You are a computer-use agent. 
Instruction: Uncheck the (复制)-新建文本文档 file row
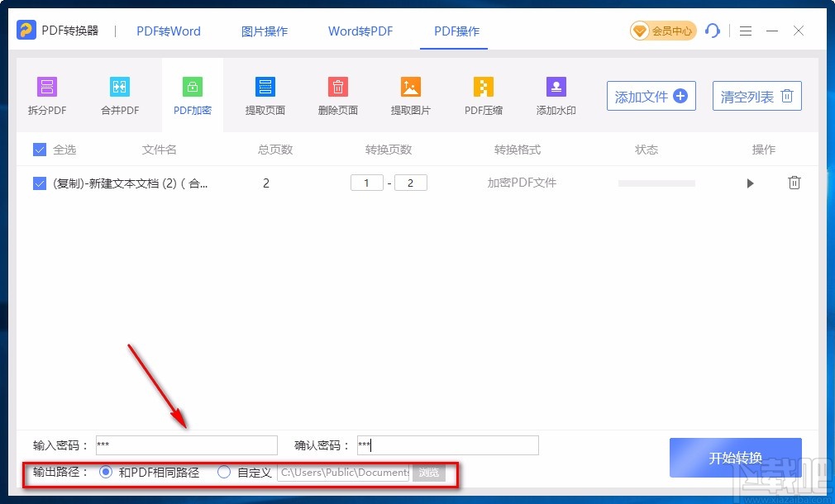click(x=39, y=183)
